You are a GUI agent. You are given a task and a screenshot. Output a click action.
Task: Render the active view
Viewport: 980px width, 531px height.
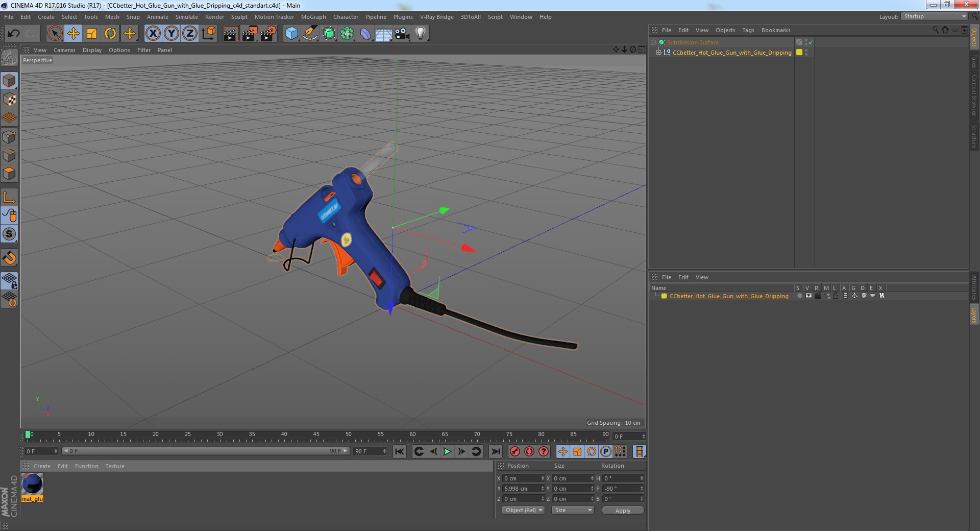(x=231, y=34)
